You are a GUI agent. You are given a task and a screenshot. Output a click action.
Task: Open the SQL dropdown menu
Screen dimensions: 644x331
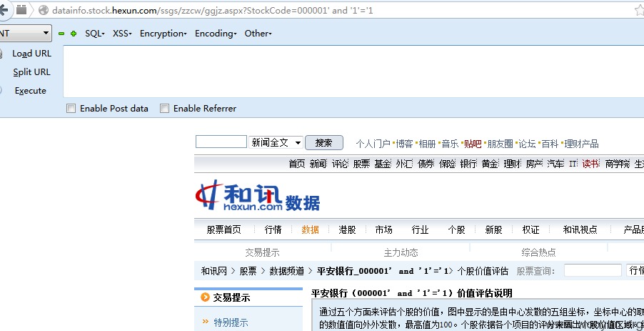point(95,34)
